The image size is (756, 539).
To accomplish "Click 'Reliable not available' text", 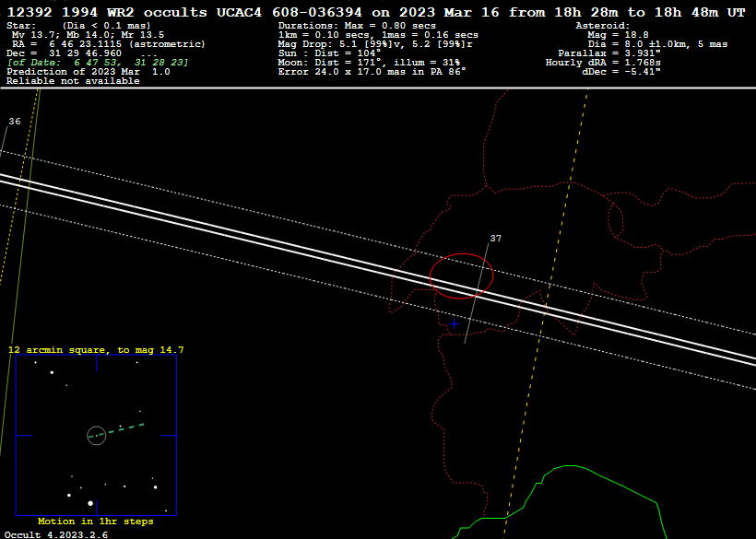I will pyautogui.click(x=73, y=81).
